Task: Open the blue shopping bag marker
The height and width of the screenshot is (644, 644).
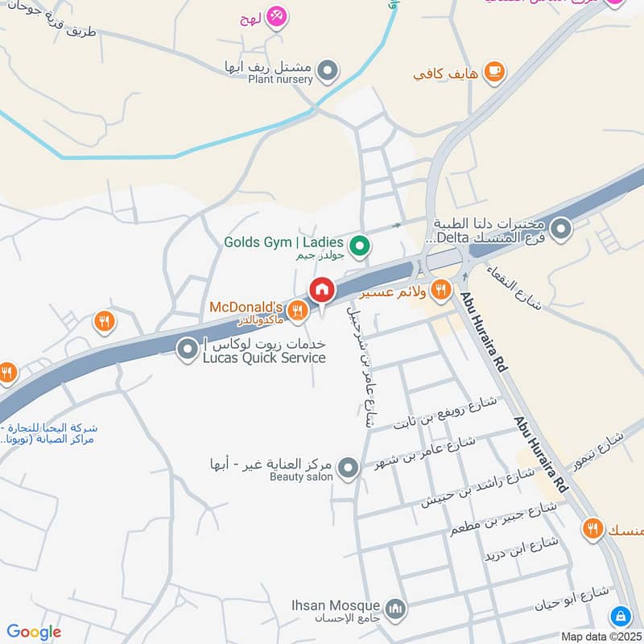Action: tap(621, 617)
